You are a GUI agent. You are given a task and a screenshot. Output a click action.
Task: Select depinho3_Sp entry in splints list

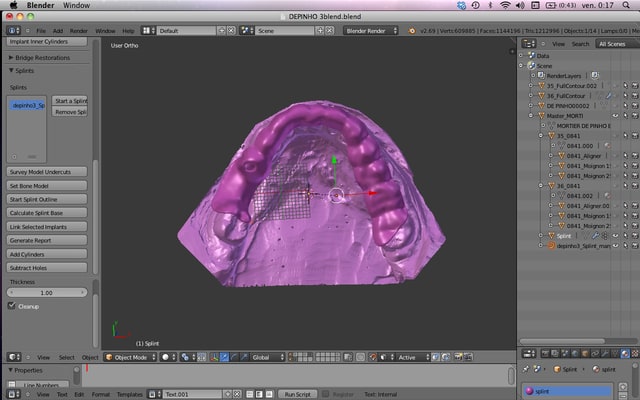coord(27,105)
